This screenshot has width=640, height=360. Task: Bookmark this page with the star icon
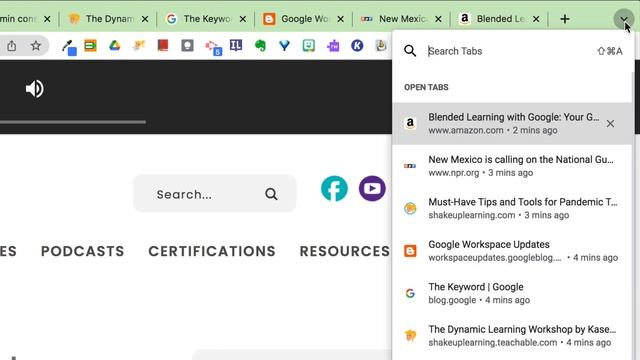[36, 46]
